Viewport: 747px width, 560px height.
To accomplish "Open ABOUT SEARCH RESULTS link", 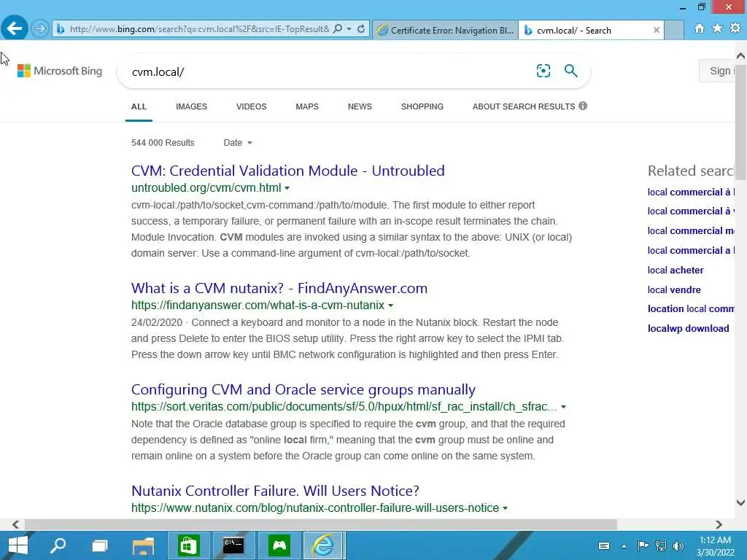I will 524,106.
